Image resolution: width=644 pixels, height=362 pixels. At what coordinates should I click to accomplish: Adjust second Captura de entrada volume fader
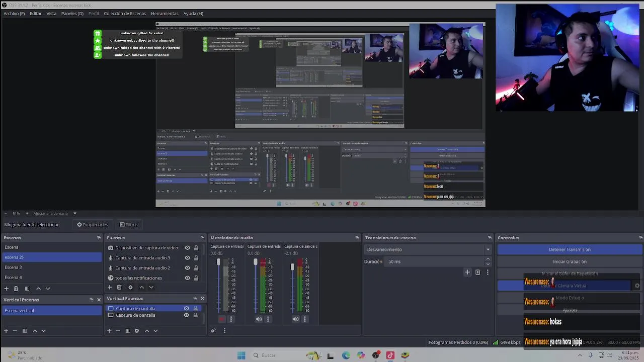click(x=256, y=263)
